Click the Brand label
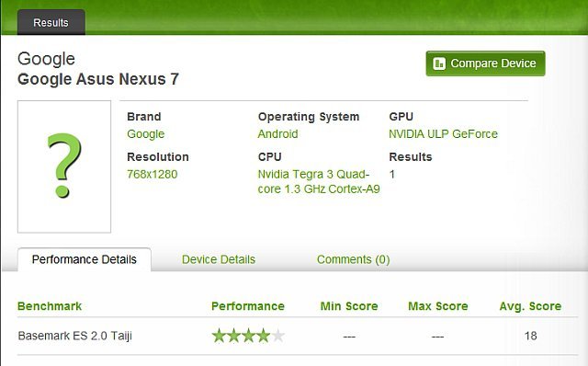The image size is (588, 366). click(144, 117)
